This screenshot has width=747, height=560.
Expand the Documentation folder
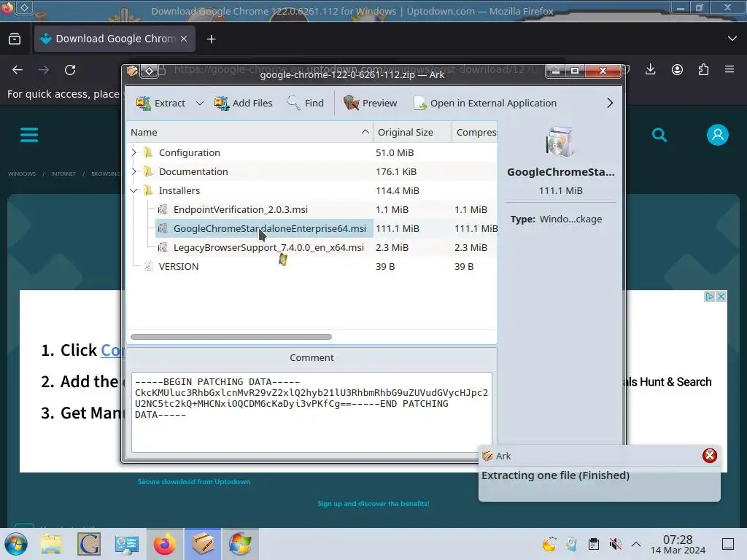click(134, 171)
